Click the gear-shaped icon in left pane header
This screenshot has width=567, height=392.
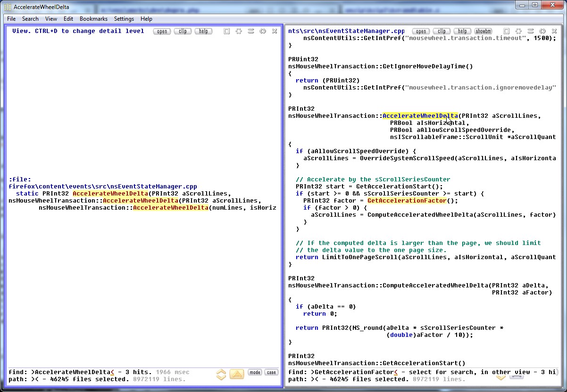coord(239,31)
